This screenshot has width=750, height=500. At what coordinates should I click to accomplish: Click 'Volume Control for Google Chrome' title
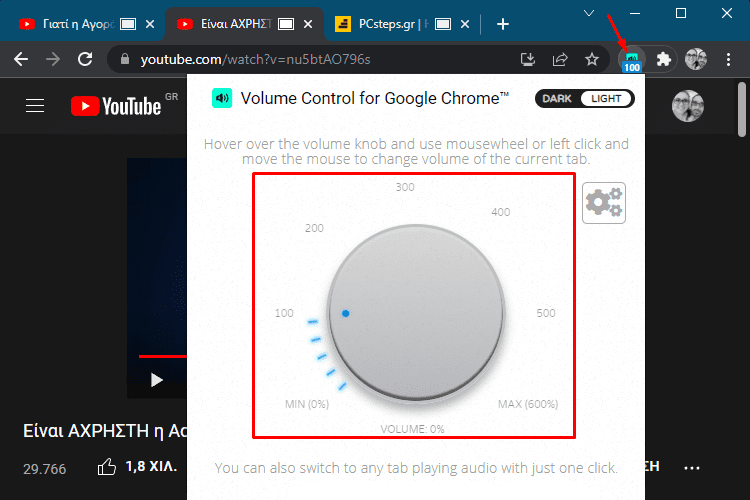pyautogui.click(x=375, y=98)
